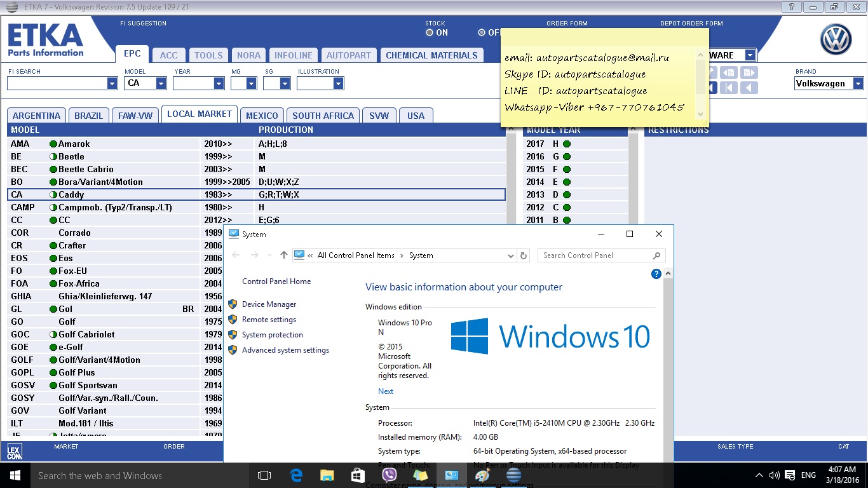Open the Action Center notifications icon
The height and width of the screenshot is (488, 868).
coord(790,475)
